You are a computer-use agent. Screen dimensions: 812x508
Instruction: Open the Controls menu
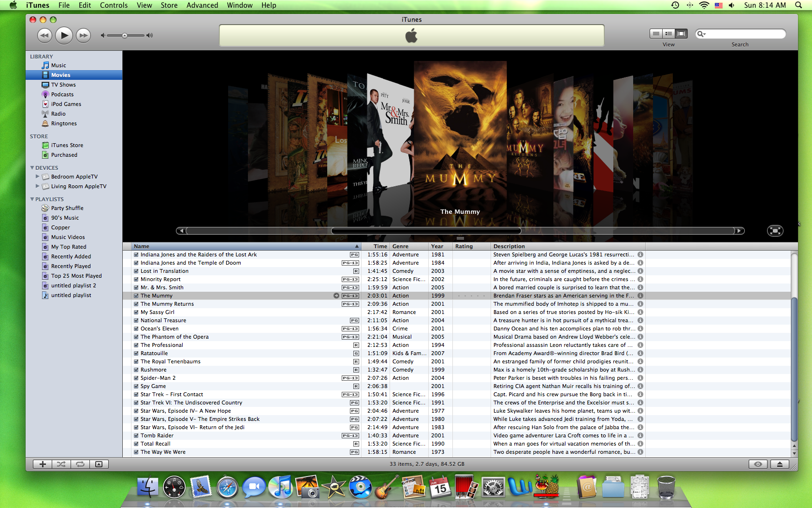click(114, 5)
